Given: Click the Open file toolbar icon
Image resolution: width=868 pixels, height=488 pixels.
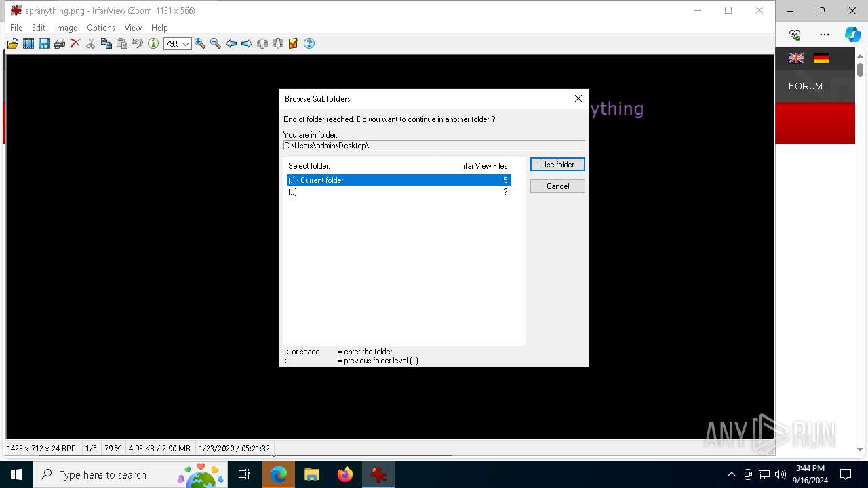Looking at the screenshot, I should click(x=13, y=43).
